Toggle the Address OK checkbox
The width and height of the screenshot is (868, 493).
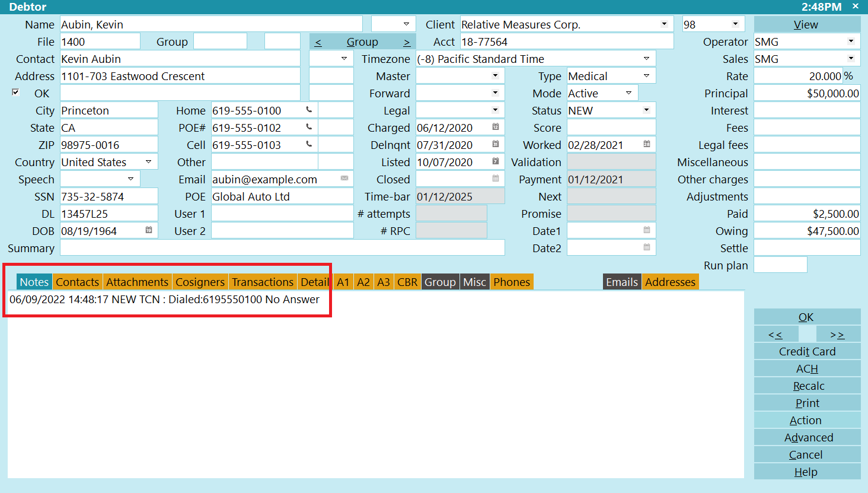(x=16, y=93)
